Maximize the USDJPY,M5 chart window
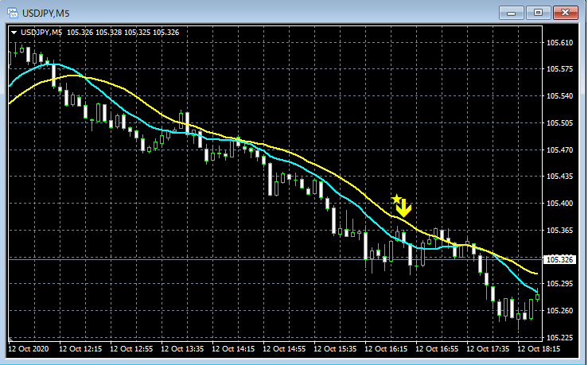This screenshot has height=365, width=588. [538, 13]
